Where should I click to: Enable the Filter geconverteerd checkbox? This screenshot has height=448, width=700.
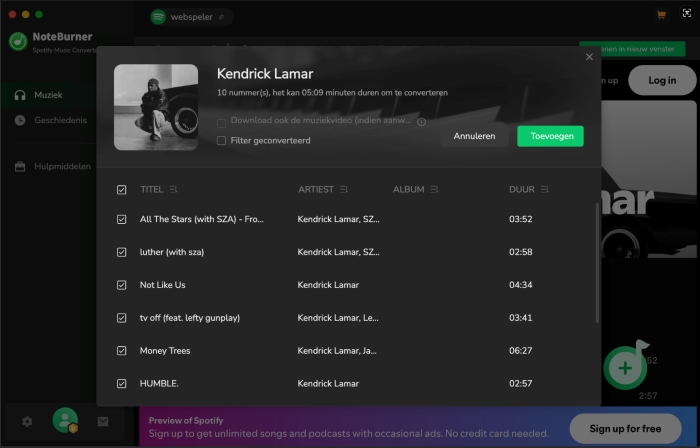(x=221, y=141)
